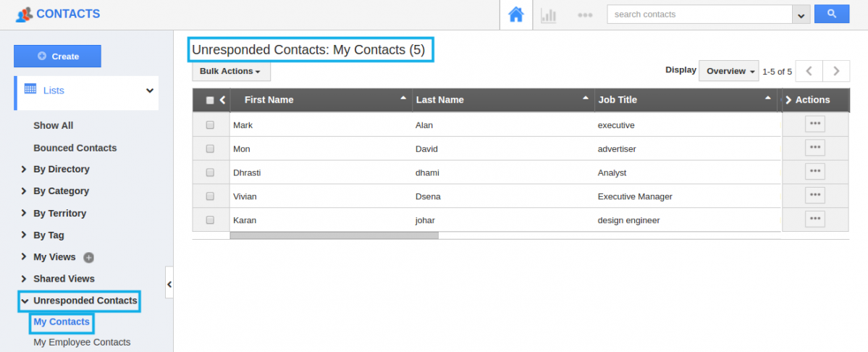Open the reports bar chart icon

coord(549,15)
